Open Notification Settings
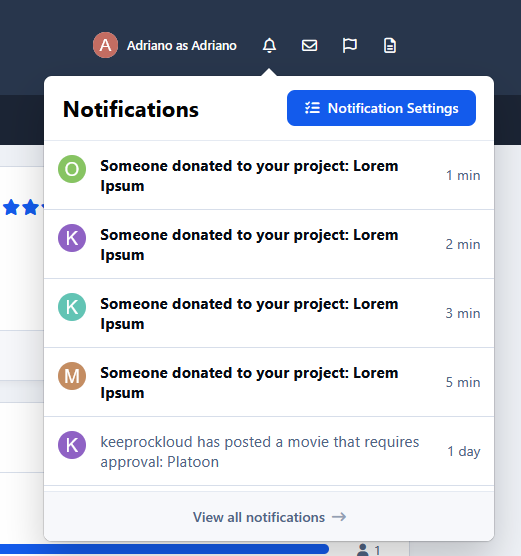Screen dimensions: 521x556 381,108
